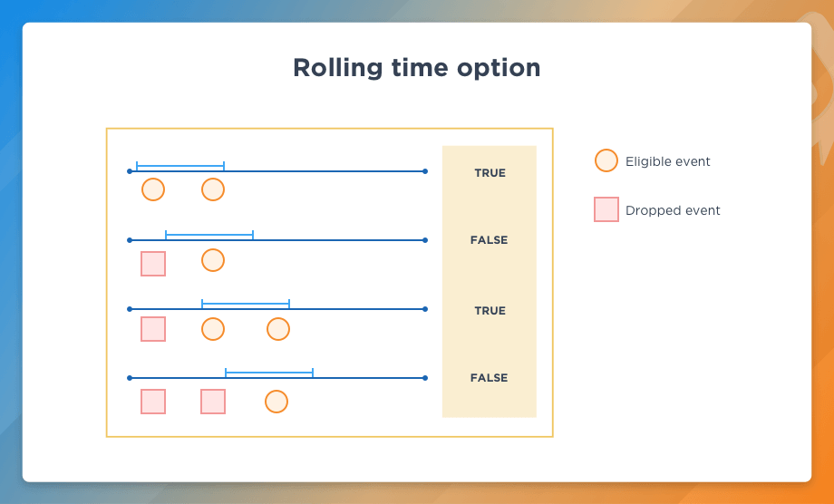Click the first eligible circle in the top row
Viewport: 834px width, 504px height.
pyautogui.click(x=153, y=189)
